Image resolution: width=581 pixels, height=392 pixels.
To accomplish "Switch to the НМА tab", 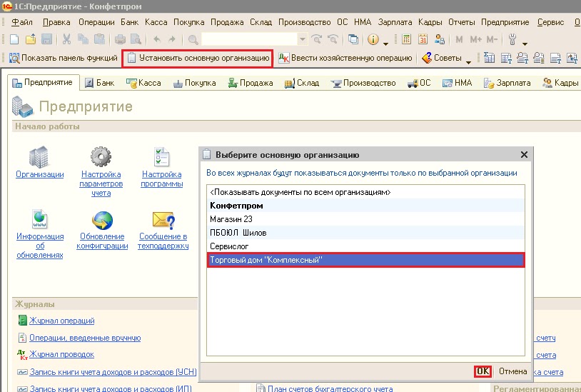I will pos(457,83).
